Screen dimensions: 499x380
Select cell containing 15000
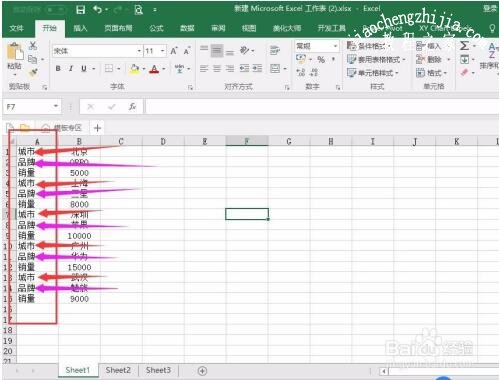(x=79, y=267)
